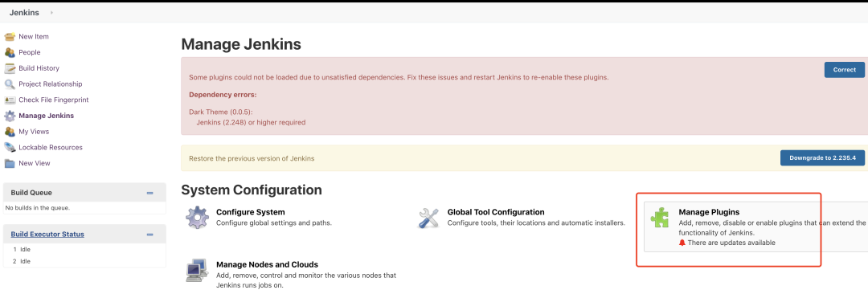The height and width of the screenshot is (294, 868).
Task: Click 'There are updates available' text
Action: [x=731, y=243]
